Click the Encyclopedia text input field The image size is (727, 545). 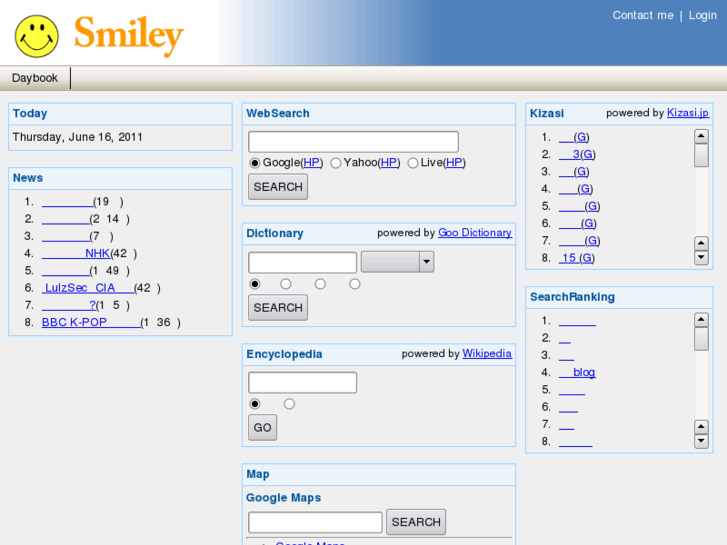point(302,383)
